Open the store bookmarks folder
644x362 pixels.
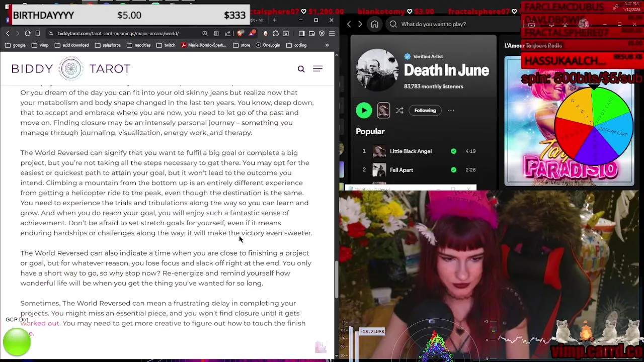click(241, 45)
